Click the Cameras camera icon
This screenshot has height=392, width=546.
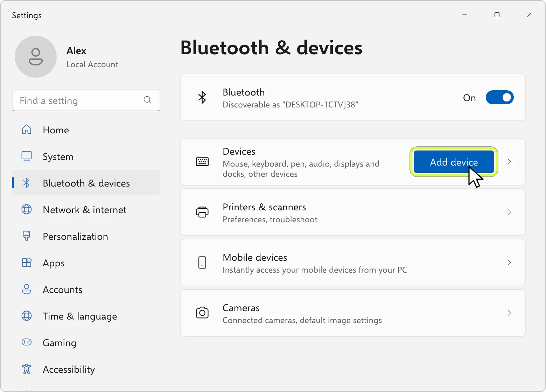(x=202, y=313)
